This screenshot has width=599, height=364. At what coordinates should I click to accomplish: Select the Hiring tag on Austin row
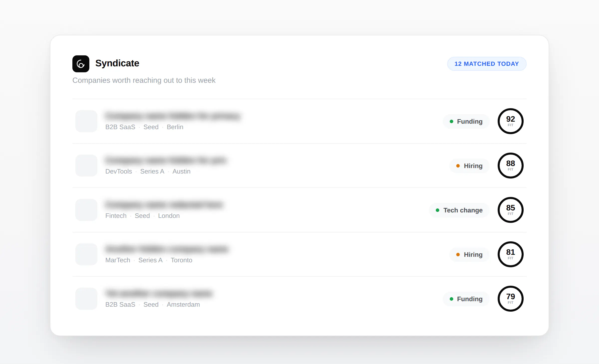coord(469,166)
